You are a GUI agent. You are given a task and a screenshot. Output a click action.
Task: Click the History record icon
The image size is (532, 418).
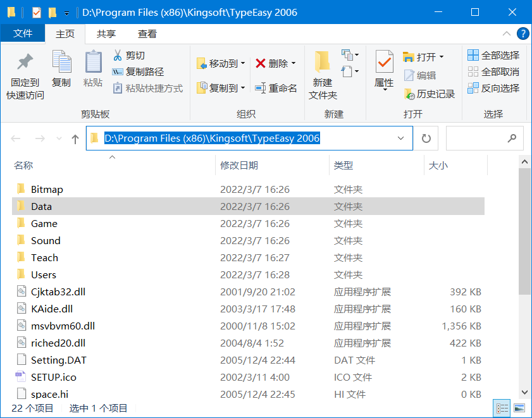coord(409,94)
